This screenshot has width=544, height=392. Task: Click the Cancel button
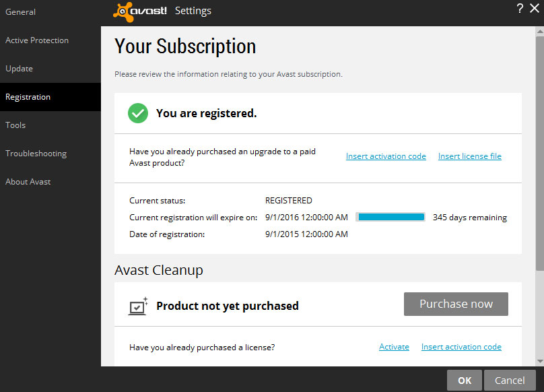click(x=510, y=381)
